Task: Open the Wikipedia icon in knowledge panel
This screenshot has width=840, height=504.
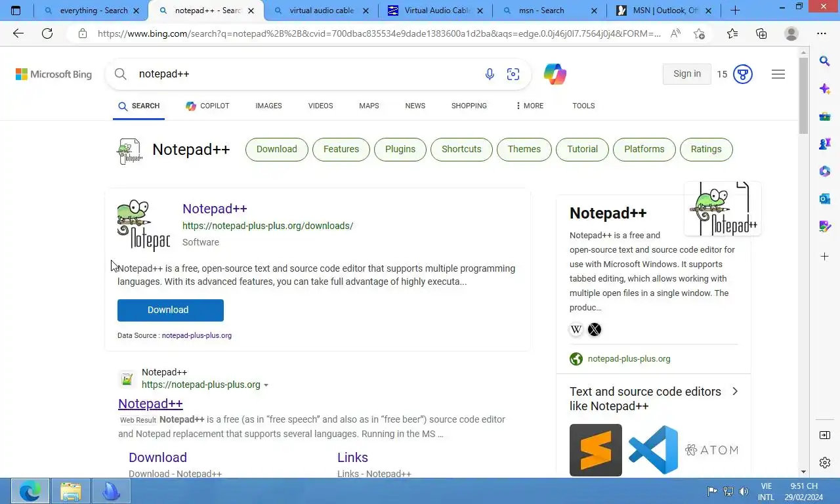Action: pos(576,329)
